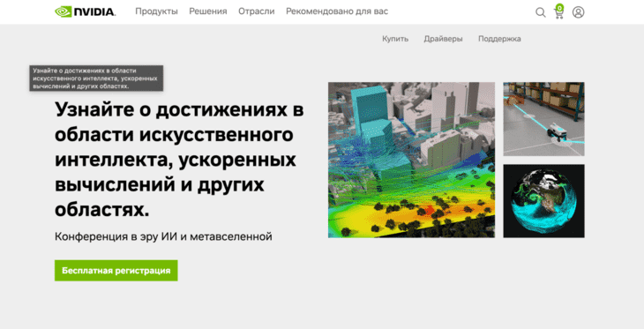Click the NVIDIA logo
644x329 pixels.
coord(85,11)
